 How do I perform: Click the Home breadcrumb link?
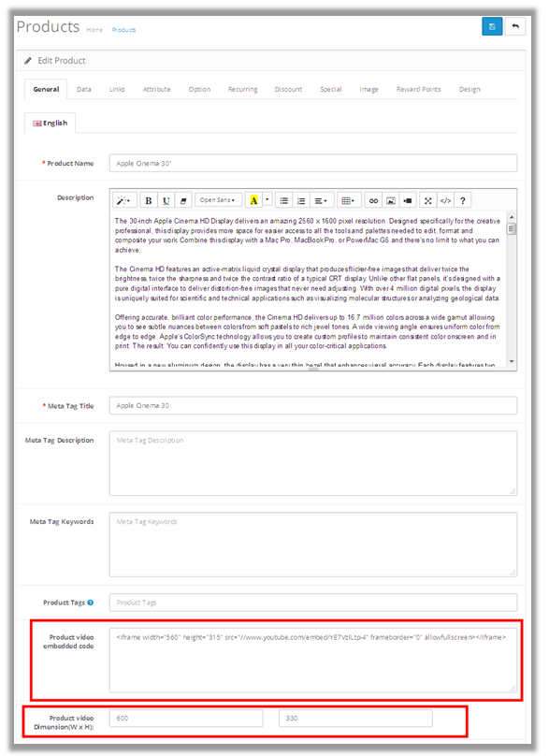tap(94, 30)
